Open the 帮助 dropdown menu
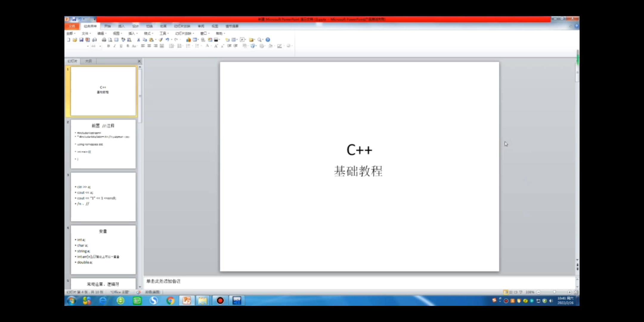The image size is (644, 322). pyautogui.click(x=220, y=33)
